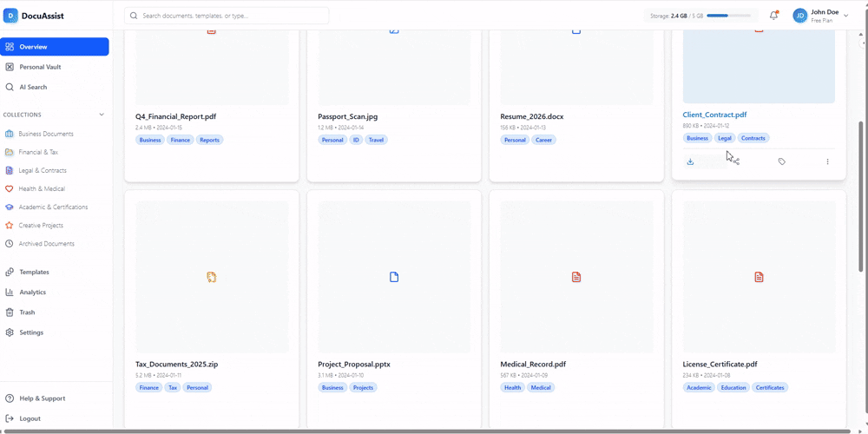Viewport: 868px width, 434px height.
Task: Open more options menu on Client_Contract.pdf
Action: point(827,161)
